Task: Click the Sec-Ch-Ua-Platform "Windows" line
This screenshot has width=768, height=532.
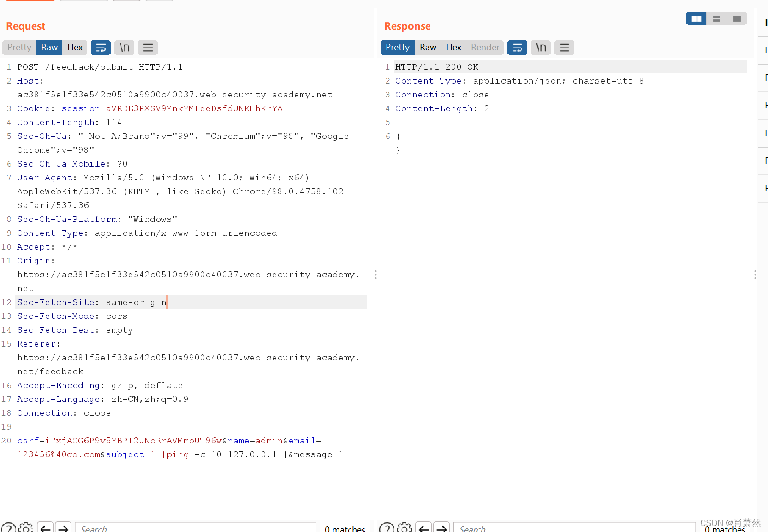Action: coord(97,219)
